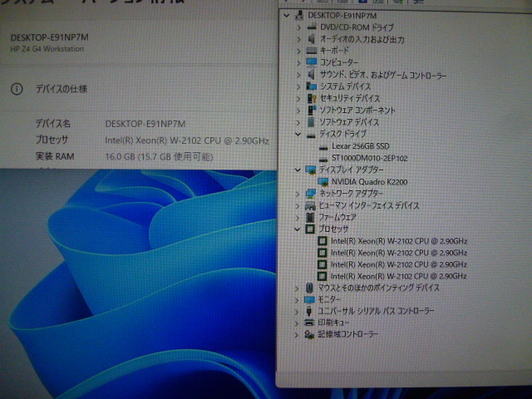Select the ユニバーサル シリアル バス コントローラー label

(376, 311)
